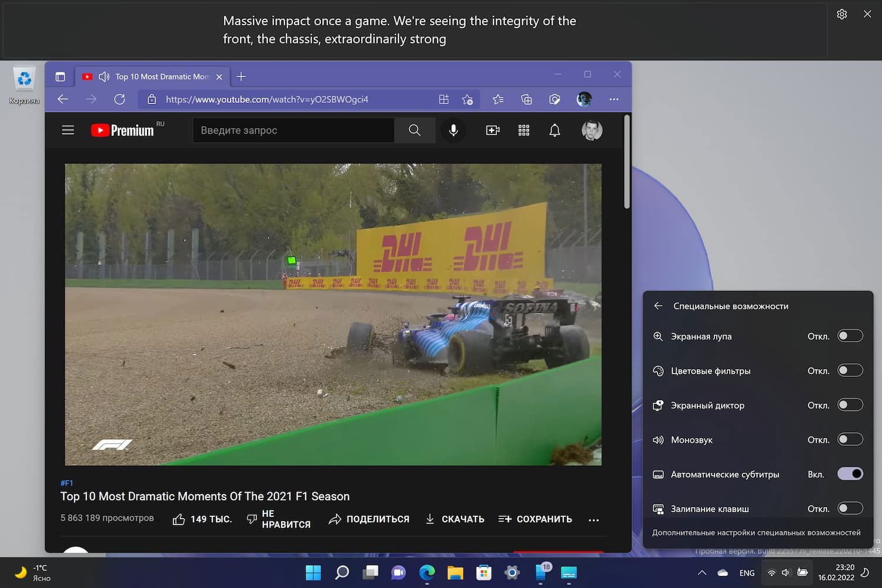Close the live captions bar

867,14
